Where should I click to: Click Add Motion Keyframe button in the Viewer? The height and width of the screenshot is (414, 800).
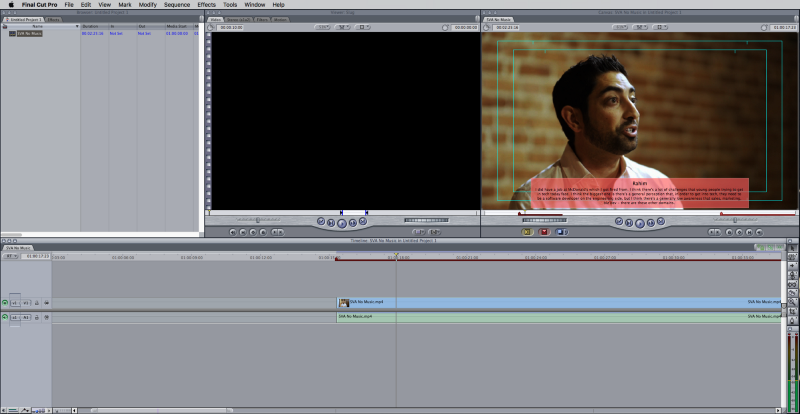(x=253, y=232)
